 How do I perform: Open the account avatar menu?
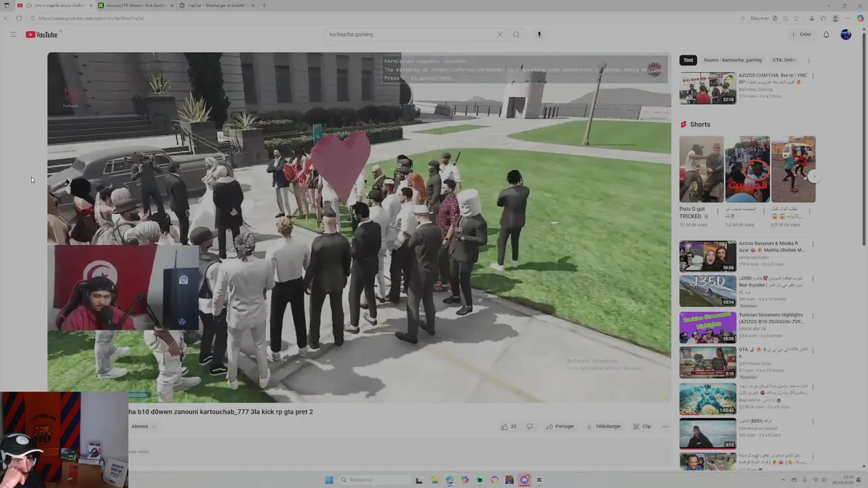pyautogui.click(x=846, y=35)
